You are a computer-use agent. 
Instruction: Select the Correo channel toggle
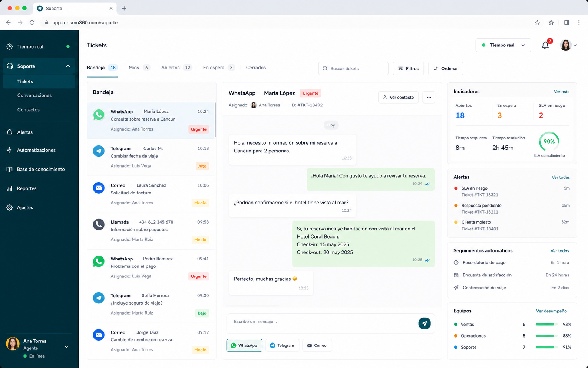[x=317, y=345]
